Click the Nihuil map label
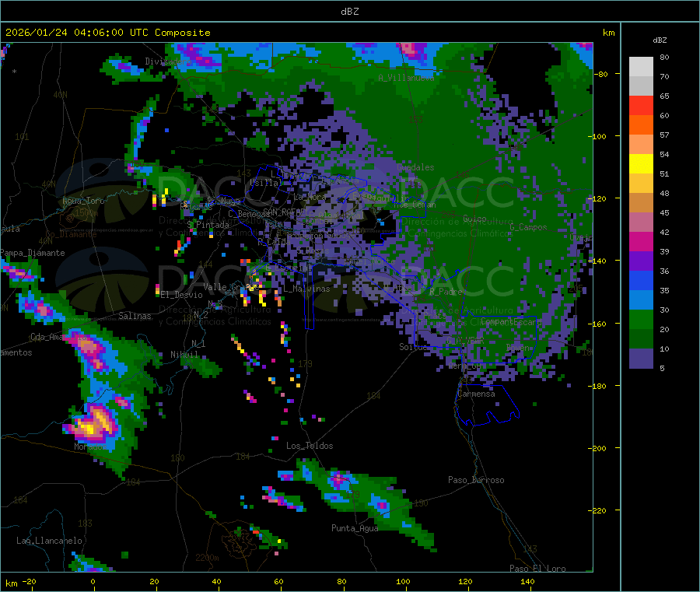This screenshot has width=700, height=592. tap(184, 355)
